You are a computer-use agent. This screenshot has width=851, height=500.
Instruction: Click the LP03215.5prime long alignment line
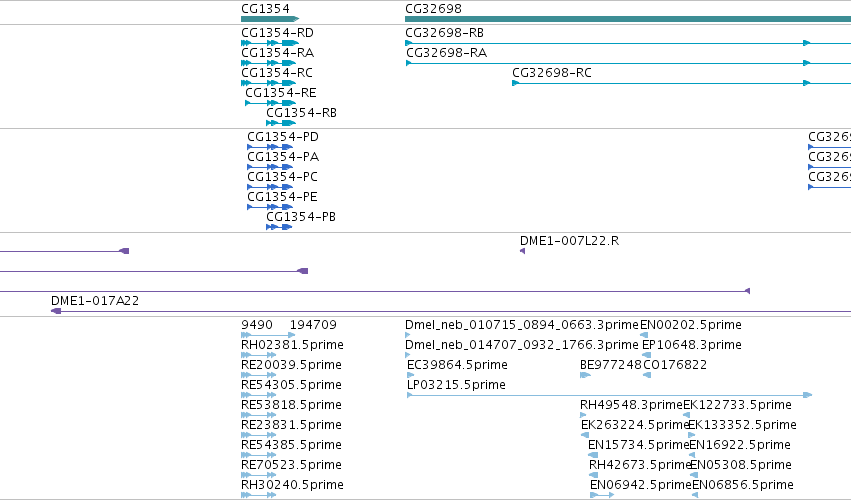click(609, 395)
